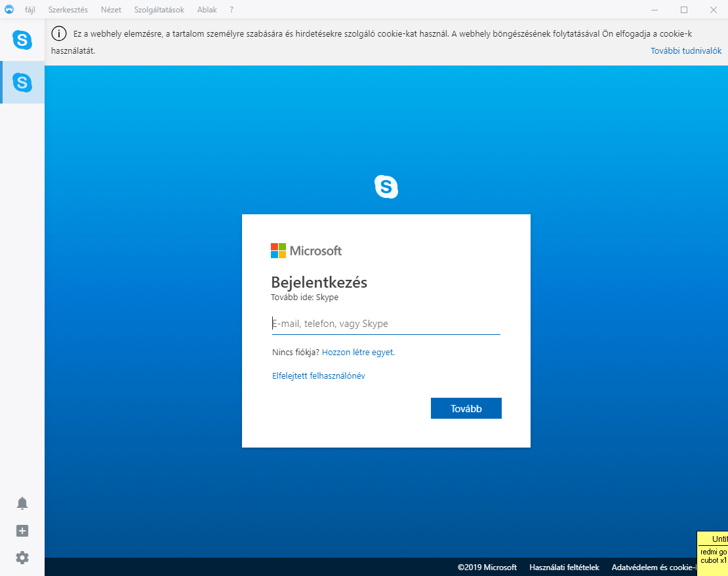Image resolution: width=728 pixels, height=576 pixels.
Task: Open the ? help menu
Action: point(232,10)
